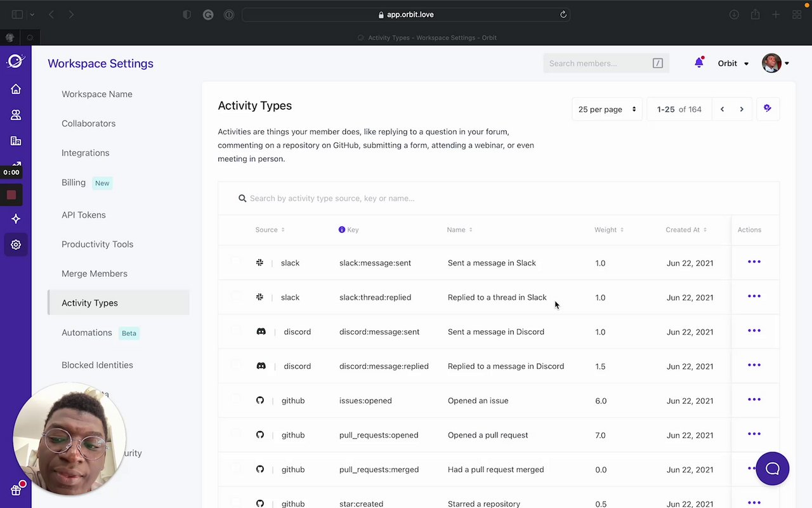
Task: Open Organizations via sidebar building icon
Action: pyautogui.click(x=16, y=141)
